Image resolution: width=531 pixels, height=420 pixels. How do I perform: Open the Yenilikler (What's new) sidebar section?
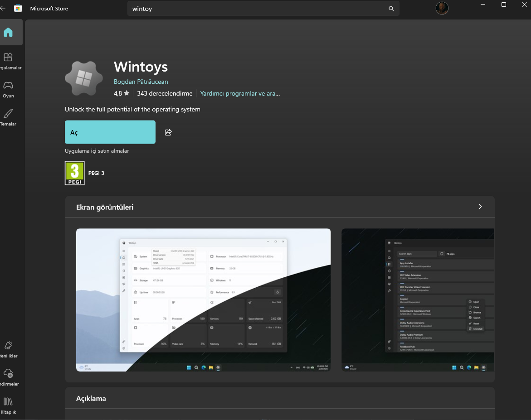point(9,349)
